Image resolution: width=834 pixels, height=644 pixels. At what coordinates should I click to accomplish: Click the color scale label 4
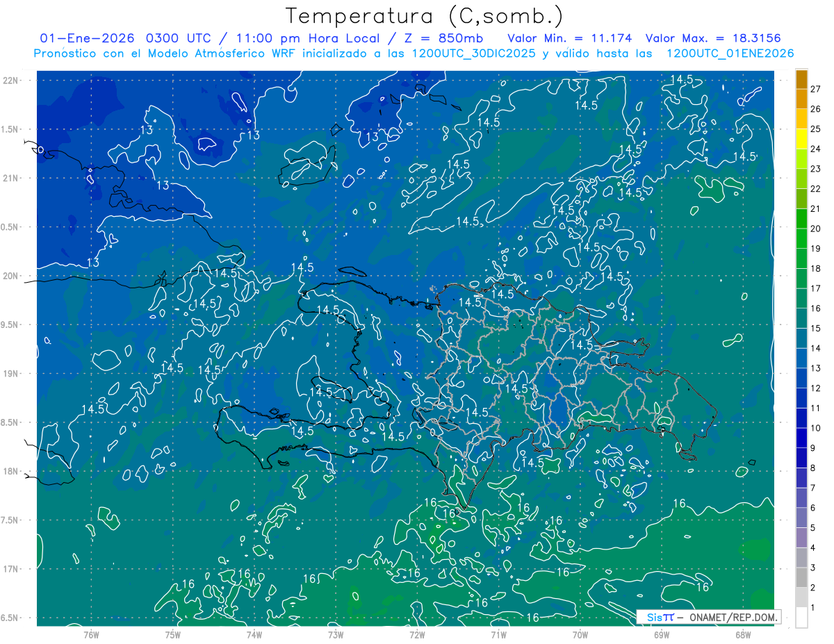click(x=814, y=548)
